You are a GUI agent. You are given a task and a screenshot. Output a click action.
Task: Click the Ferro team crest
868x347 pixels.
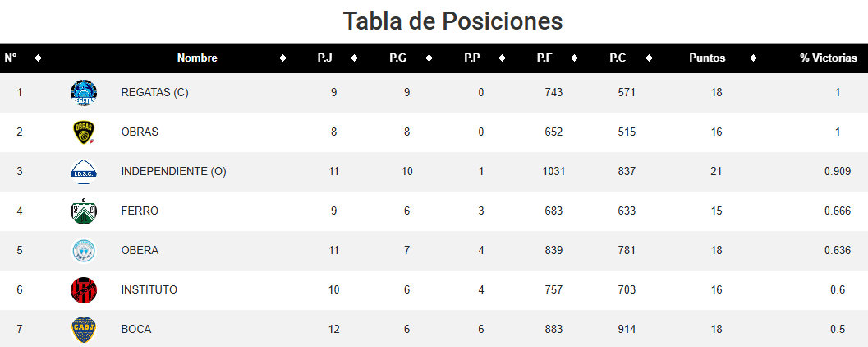84,211
